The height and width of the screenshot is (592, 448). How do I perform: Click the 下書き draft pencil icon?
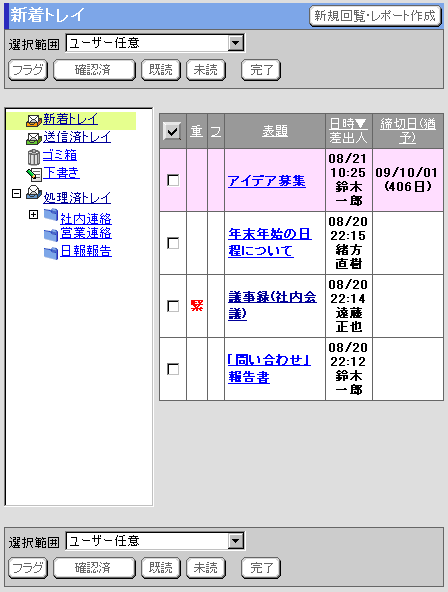click(x=34, y=174)
